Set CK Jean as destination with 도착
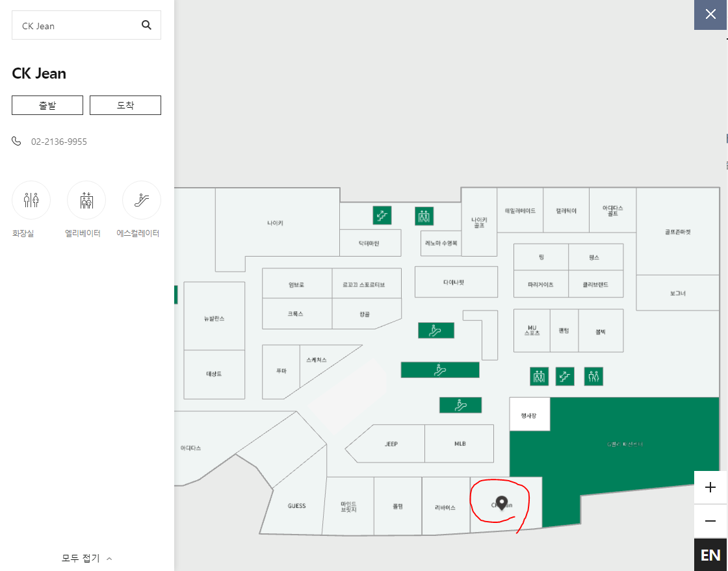The height and width of the screenshot is (571, 728). click(125, 105)
